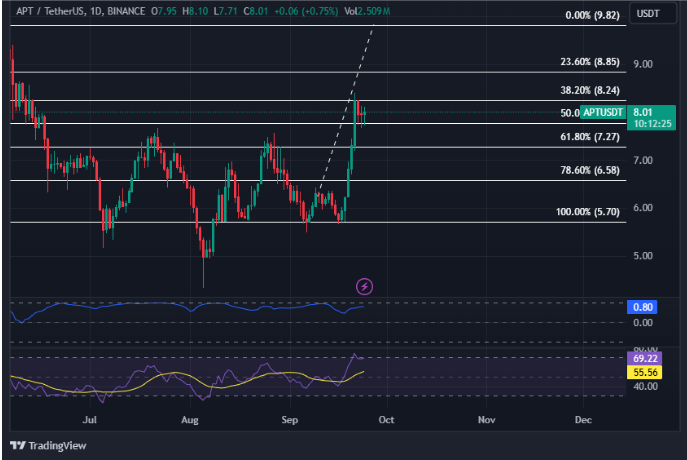Click the Aug label on time axis
This screenshot has height=460, width=687.
point(191,422)
